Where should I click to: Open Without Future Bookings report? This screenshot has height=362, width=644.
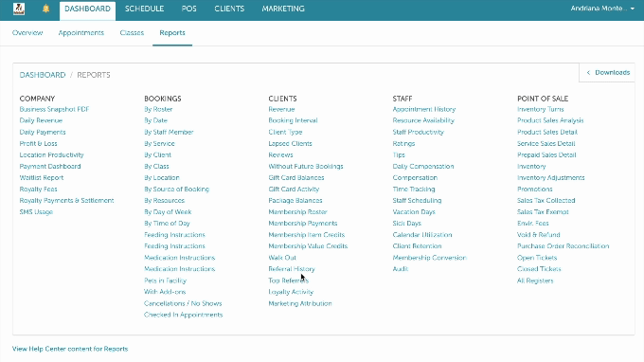(x=306, y=167)
